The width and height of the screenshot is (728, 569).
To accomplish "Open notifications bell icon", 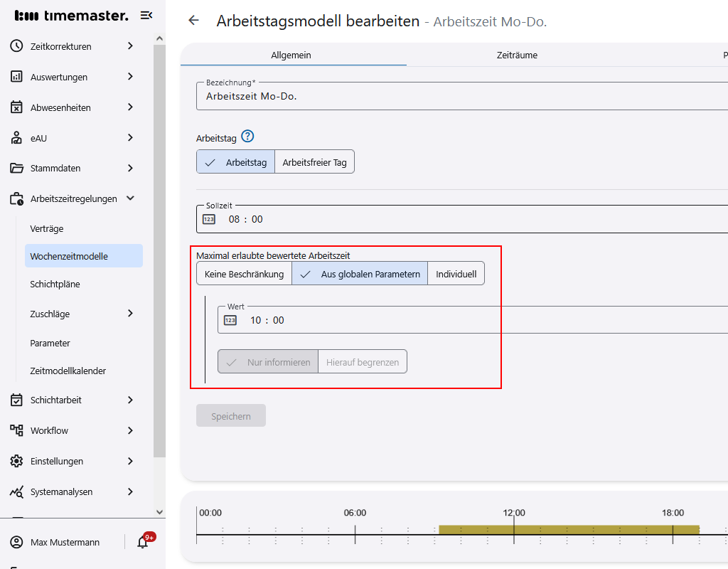I will [x=142, y=542].
